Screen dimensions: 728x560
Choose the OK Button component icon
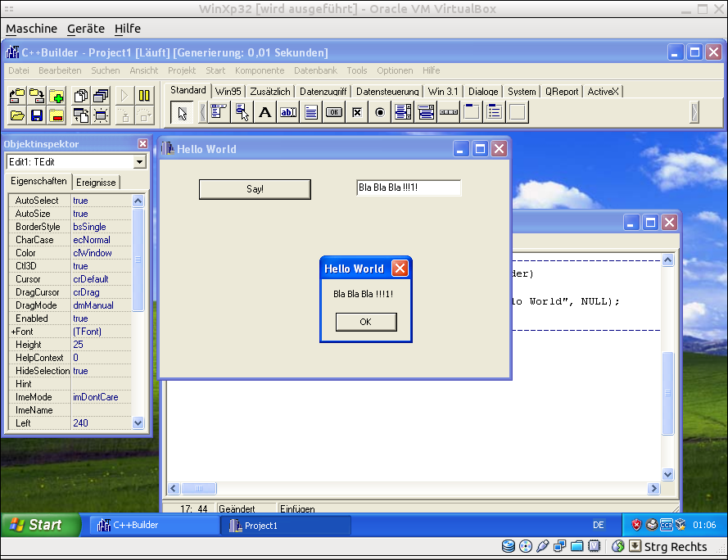pos(334,112)
